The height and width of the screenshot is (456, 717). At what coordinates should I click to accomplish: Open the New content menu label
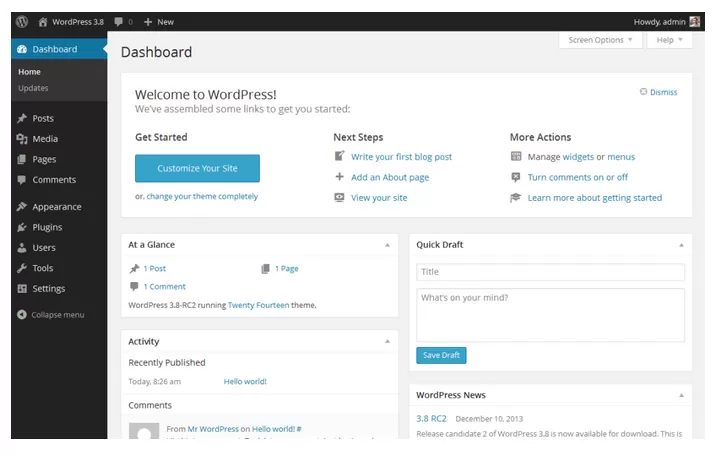[166, 22]
